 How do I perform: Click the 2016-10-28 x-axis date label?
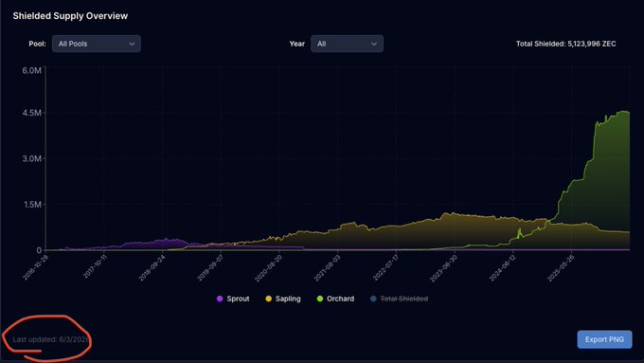click(x=35, y=267)
